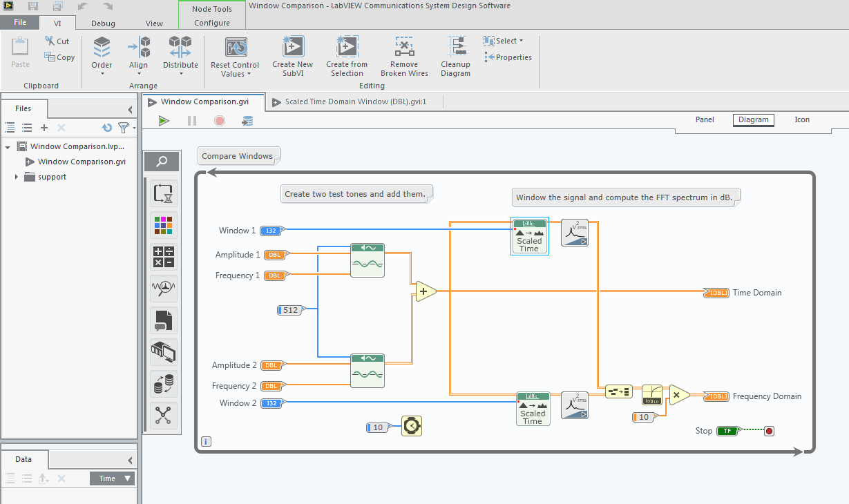Open the Select dropdown in ribbon

[503, 41]
